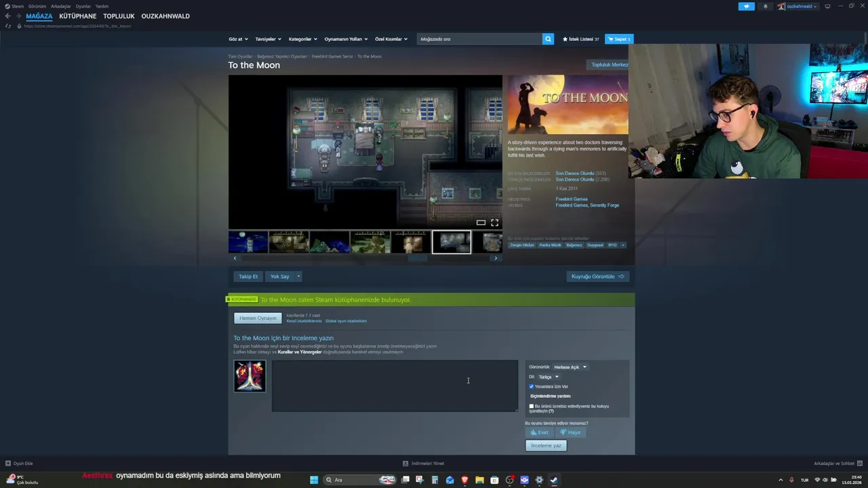Open the ouzkahnwald account dropdown
The height and width of the screenshot is (488, 868).
point(797,6)
